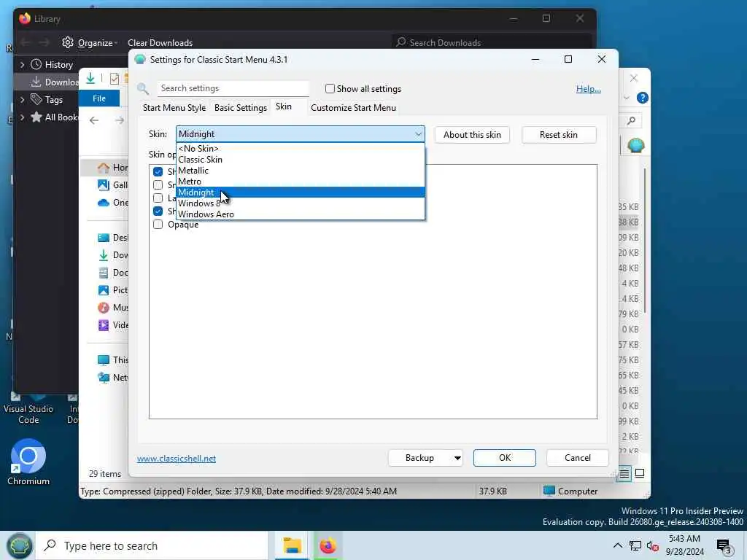
Task: Switch to the Customize Start Menu tab
Action: pos(354,108)
